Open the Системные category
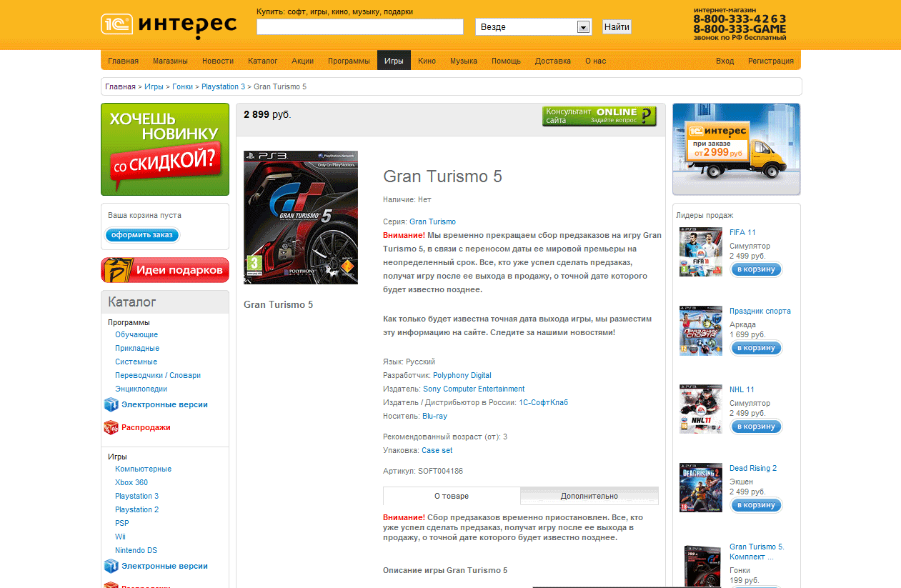 pyautogui.click(x=136, y=362)
